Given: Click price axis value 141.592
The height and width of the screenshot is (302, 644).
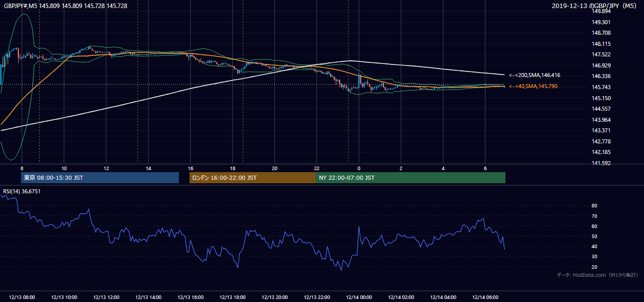Looking at the screenshot, I should [602, 163].
